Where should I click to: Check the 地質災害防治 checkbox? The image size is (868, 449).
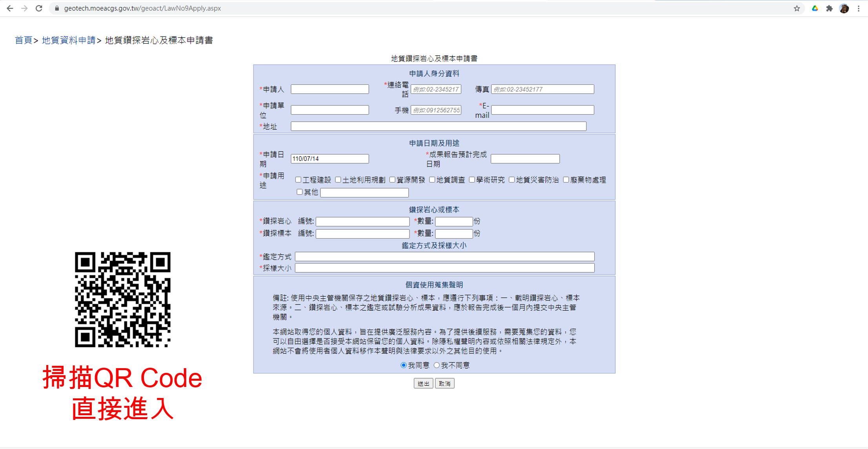point(512,180)
